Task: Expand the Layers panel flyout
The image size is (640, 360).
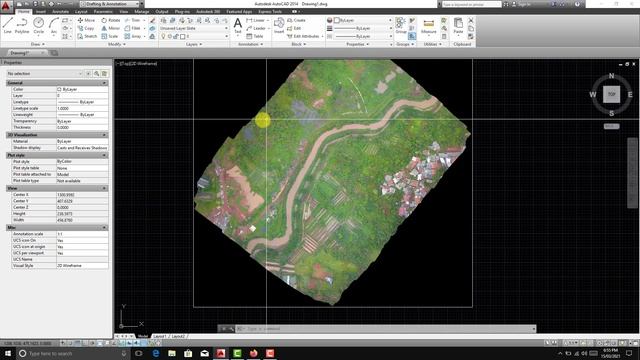Action: (x=194, y=44)
